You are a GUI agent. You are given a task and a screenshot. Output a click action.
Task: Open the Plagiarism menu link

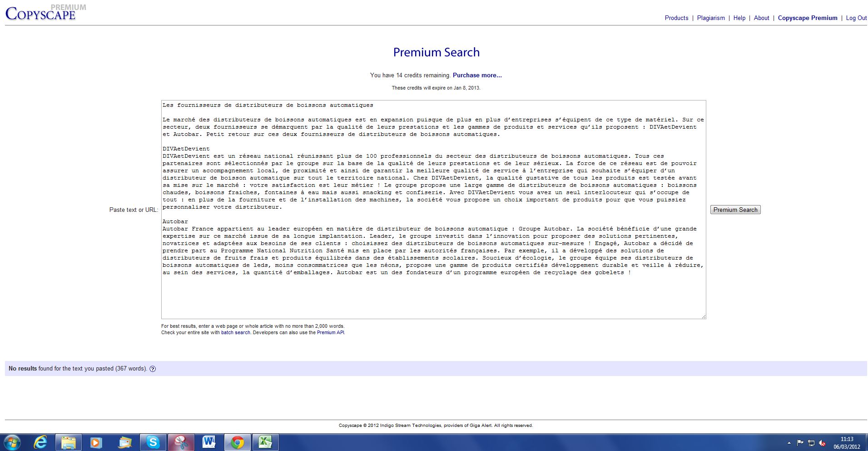coord(711,18)
